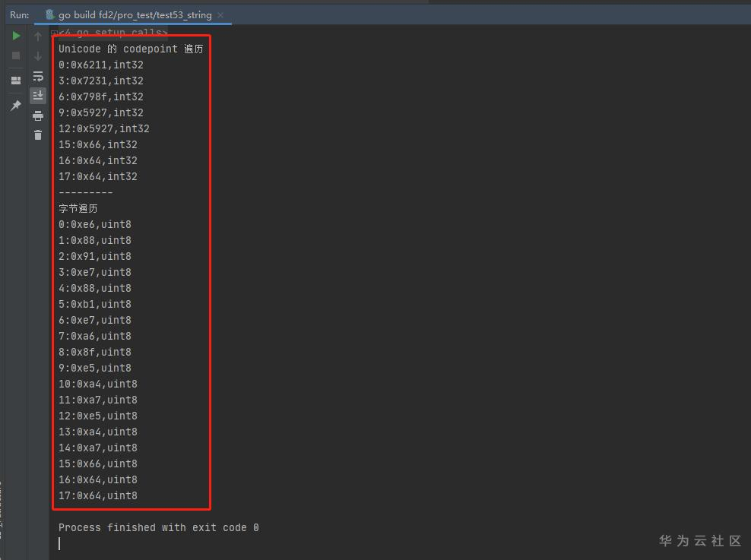Click the output line '7:0xa6,uint8'
Screen dimensions: 751x560
tap(95, 336)
